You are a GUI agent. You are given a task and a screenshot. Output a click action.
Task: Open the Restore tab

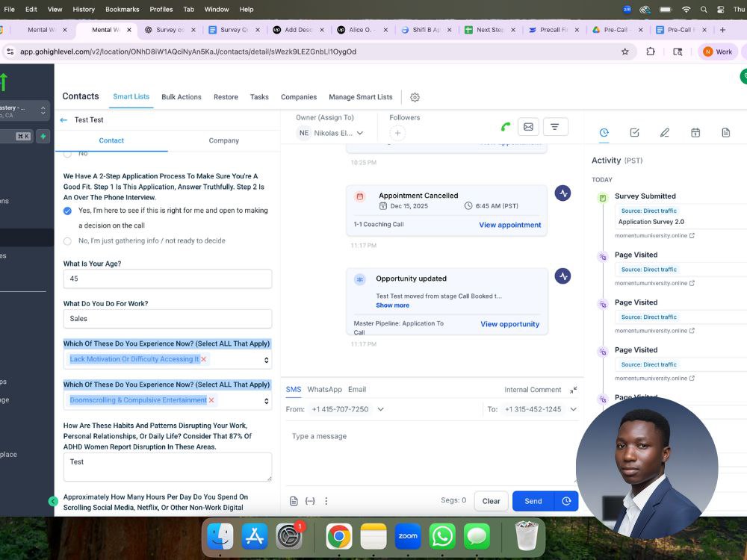click(x=226, y=96)
